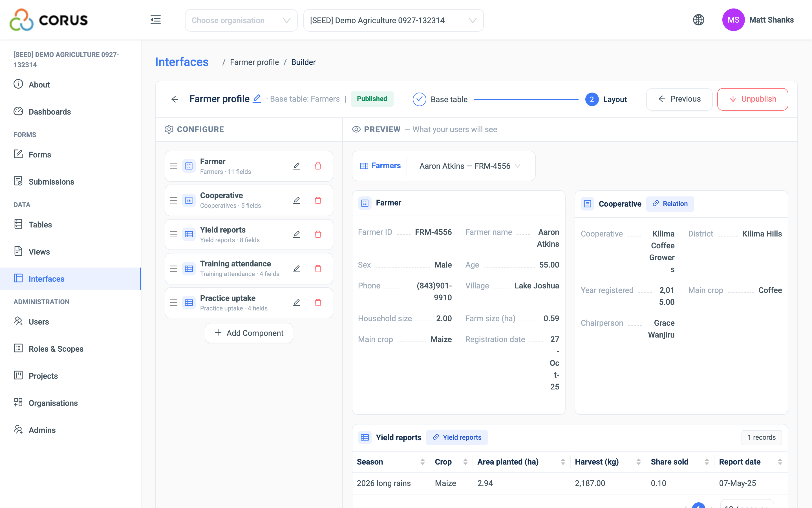Open the Choose organisation dropdown

point(241,21)
